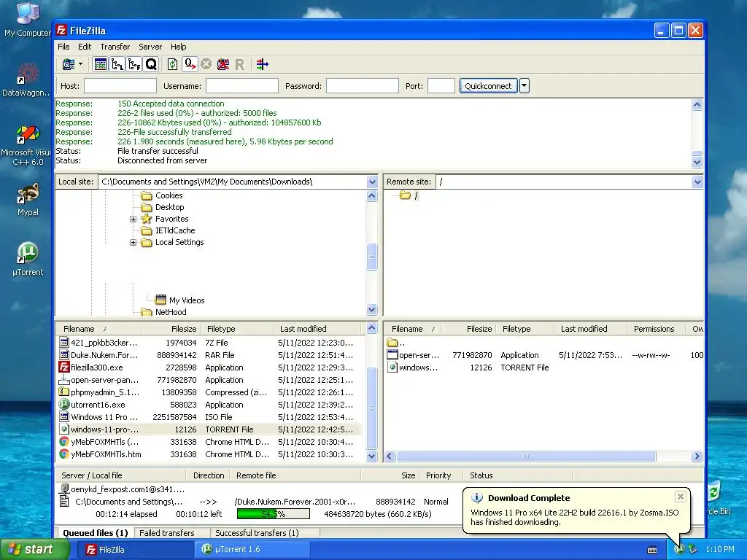The image size is (747, 560).
Task: Close the Download Complete balloon notification
Action: coord(681,497)
